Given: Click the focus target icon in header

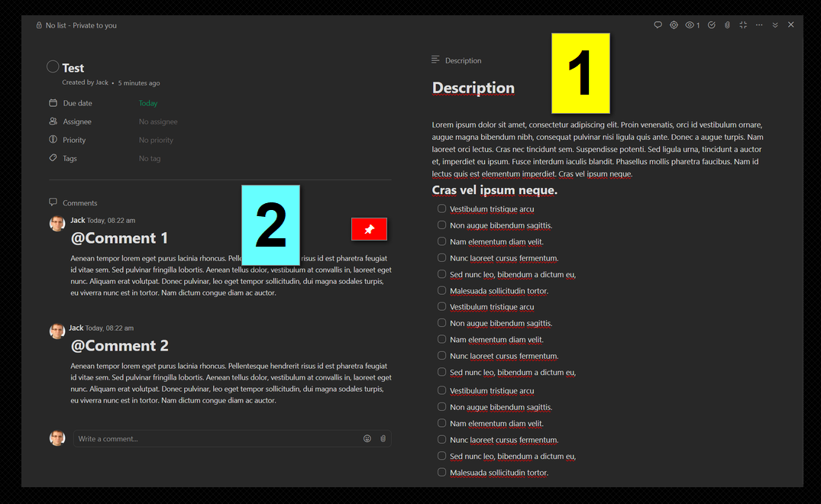Looking at the screenshot, I should pos(674,24).
